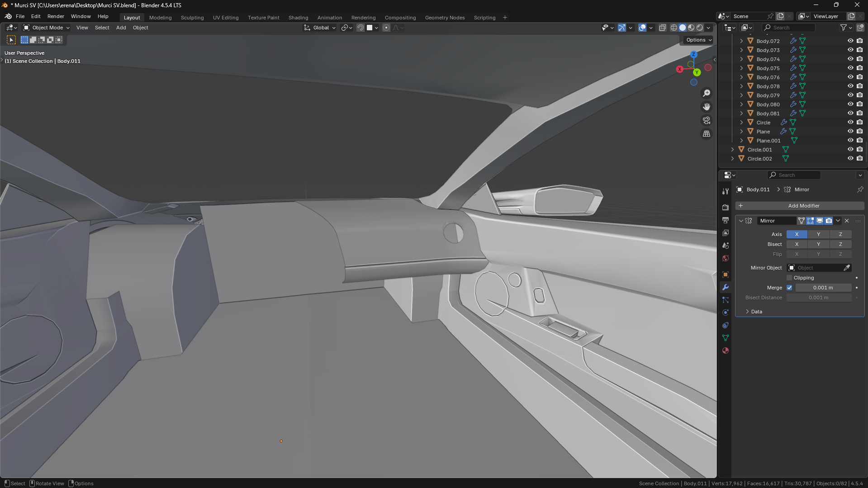Open the Output properties tab
The width and height of the screenshot is (868, 488).
point(726,220)
